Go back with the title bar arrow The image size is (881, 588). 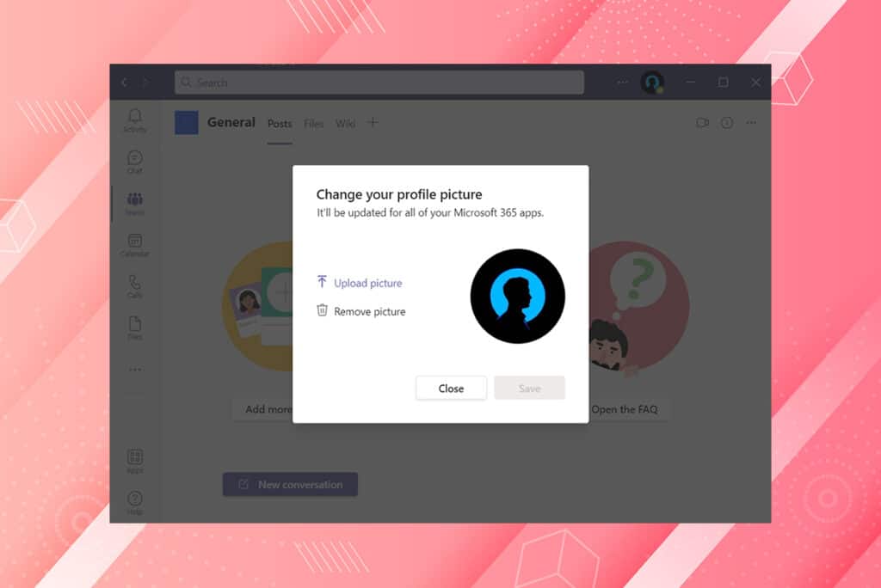pyautogui.click(x=124, y=83)
